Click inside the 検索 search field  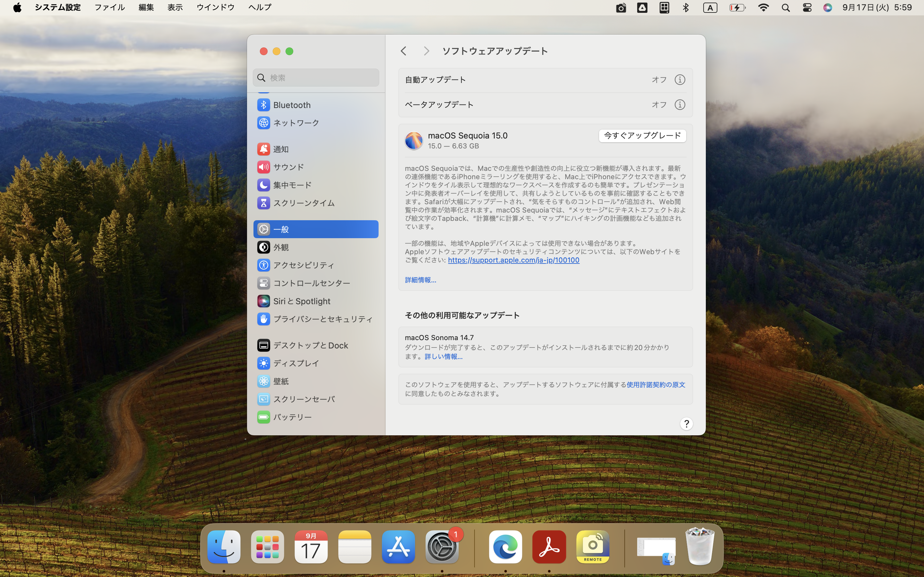316,77
